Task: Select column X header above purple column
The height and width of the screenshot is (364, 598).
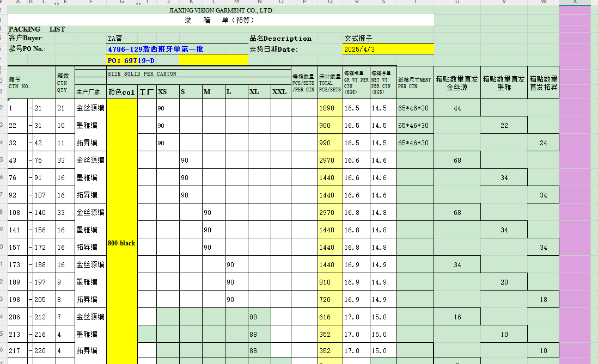Action: point(575,3)
